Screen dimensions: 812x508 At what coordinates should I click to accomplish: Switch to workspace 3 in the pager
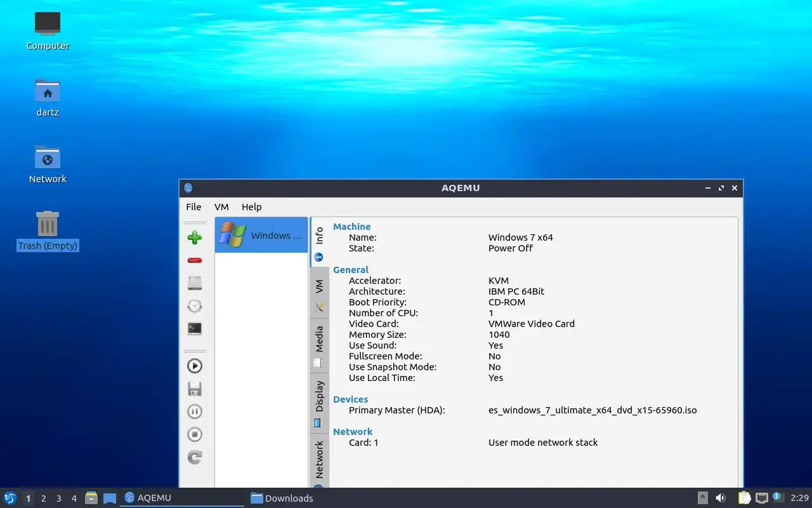click(x=58, y=498)
